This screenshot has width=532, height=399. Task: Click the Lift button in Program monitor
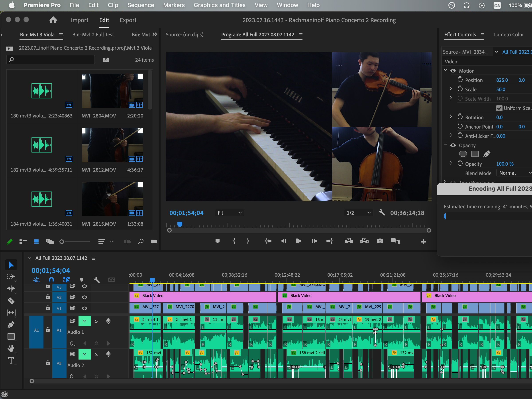(348, 241)
